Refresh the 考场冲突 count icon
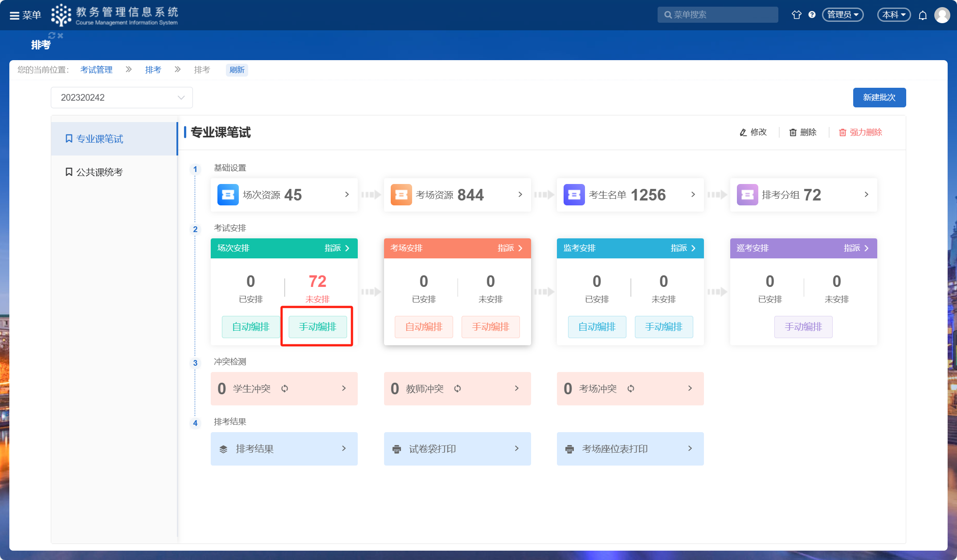The width and height of the screenshot is (957, 560). pyautogui.click(x=631, y=388)
